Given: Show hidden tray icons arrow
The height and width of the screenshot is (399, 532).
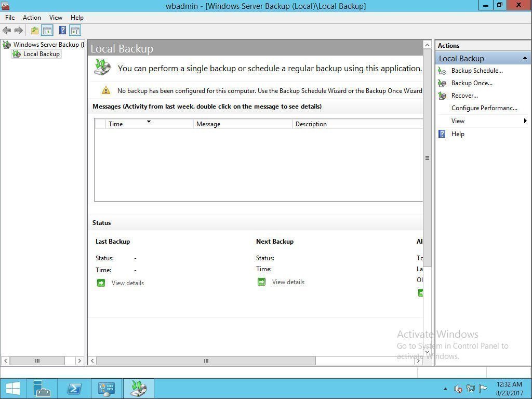Looking at the screenshot, I should [445, 389].
